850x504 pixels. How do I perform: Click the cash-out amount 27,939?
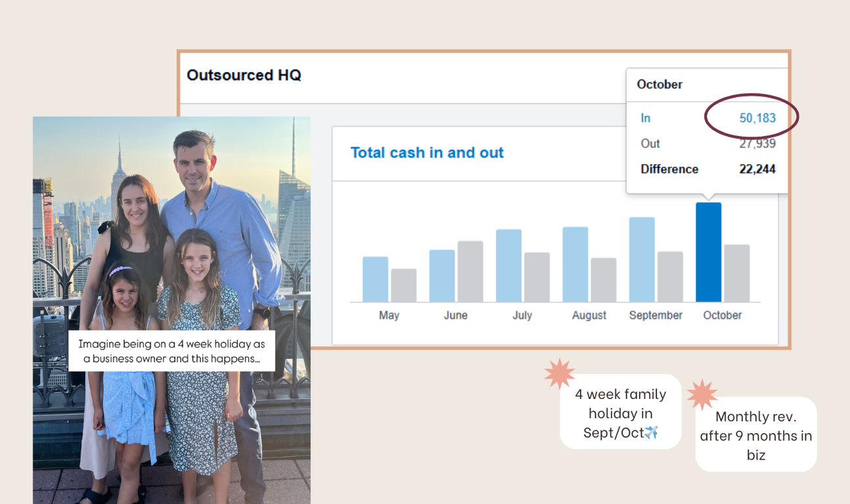[757, 144]
